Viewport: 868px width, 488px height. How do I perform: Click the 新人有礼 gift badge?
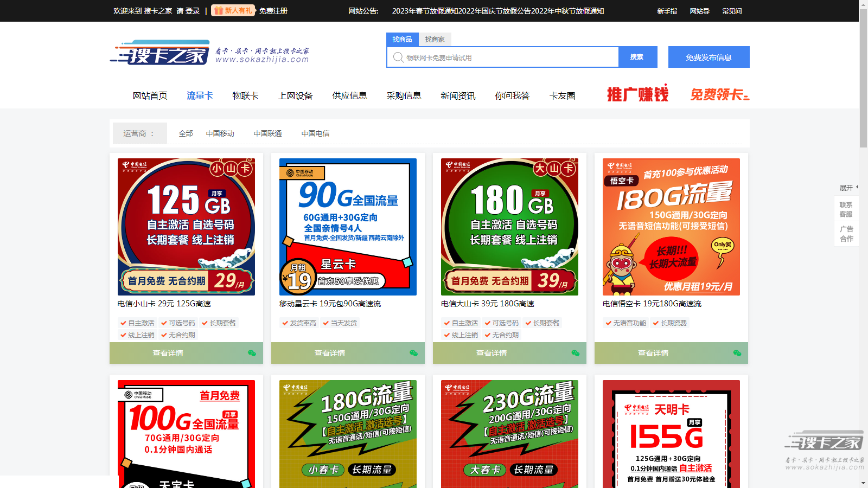coord(233,10)
